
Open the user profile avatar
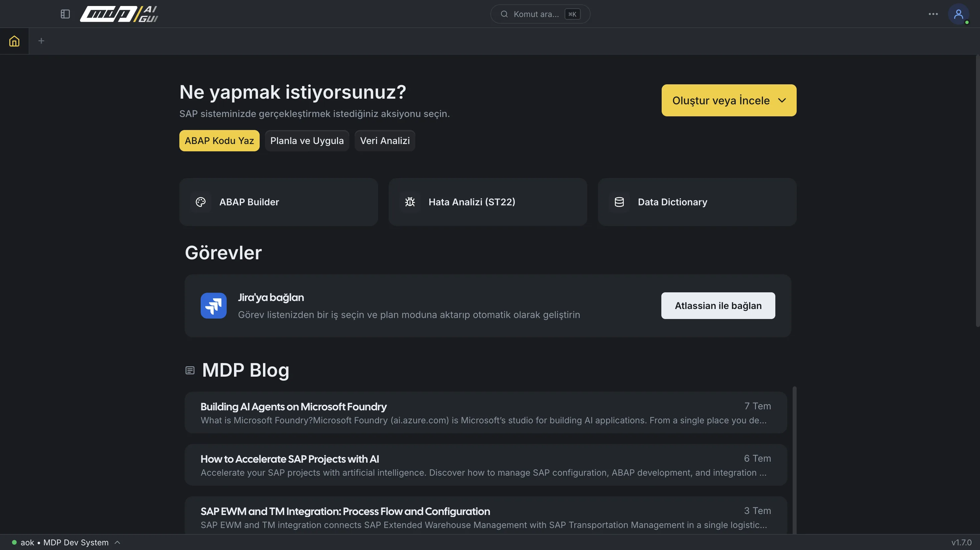pyautogui.click(x=958, y=14)
